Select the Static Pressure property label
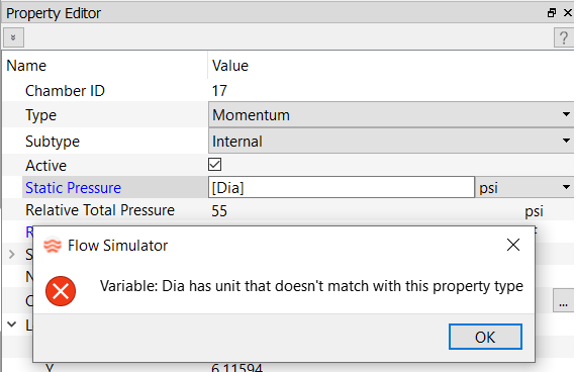 point(73,188)
